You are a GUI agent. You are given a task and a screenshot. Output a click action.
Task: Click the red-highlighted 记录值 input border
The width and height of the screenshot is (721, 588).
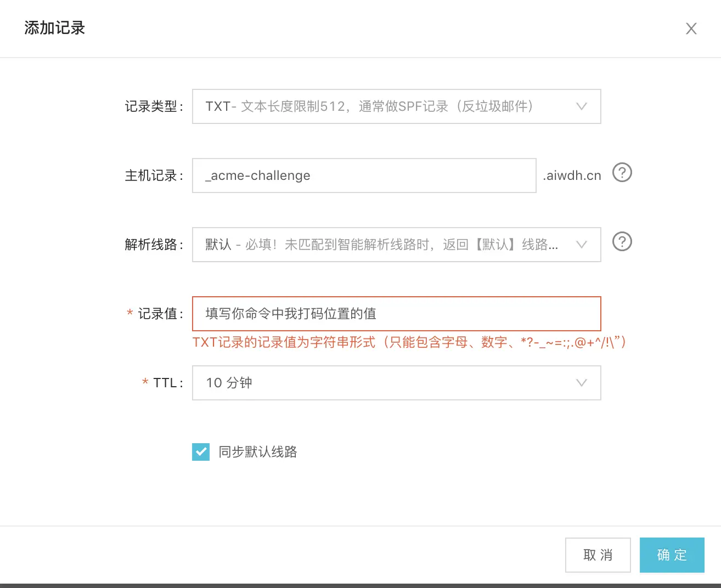pyautogui.click(x=396, y=313)
